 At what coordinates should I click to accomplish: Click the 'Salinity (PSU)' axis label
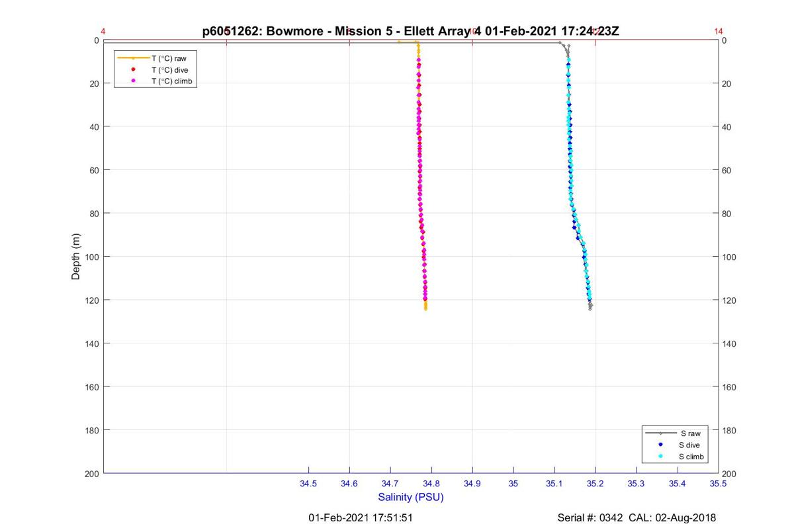410,497
